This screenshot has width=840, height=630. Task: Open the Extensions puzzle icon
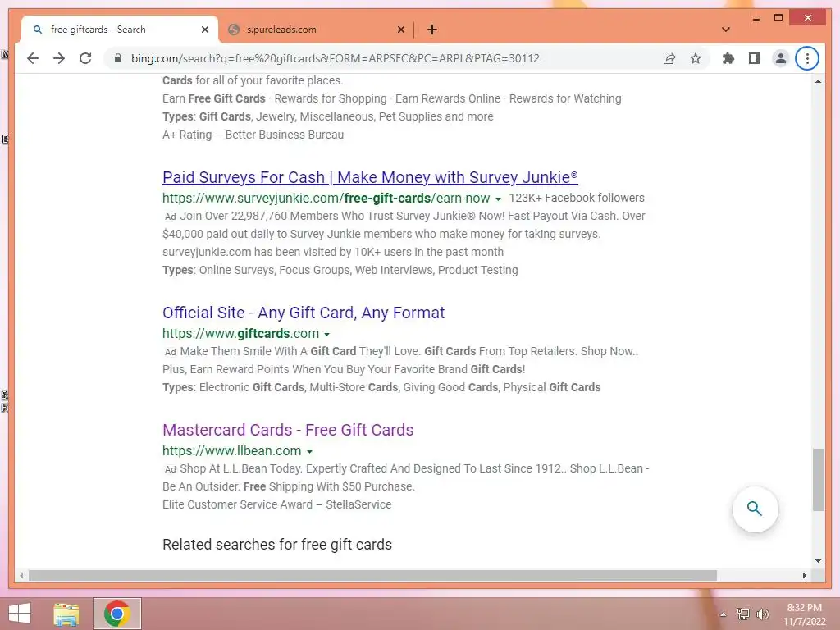click(728, 58)
